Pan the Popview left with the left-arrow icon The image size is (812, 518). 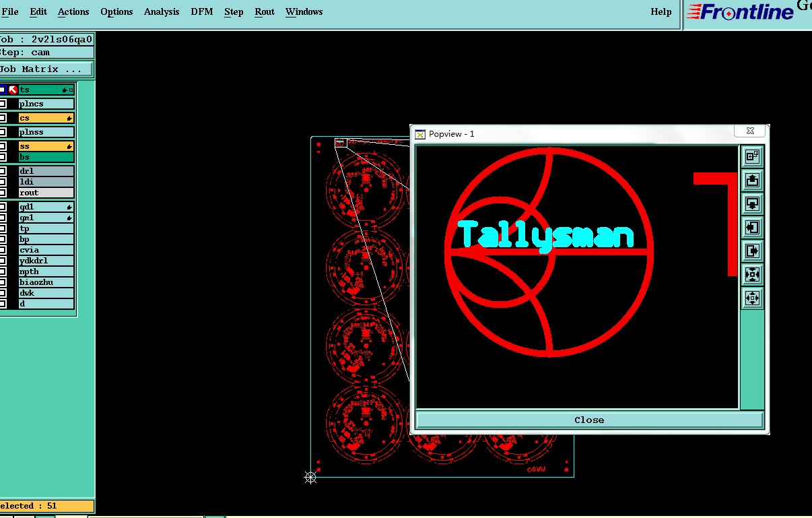(x=752, y=228)
